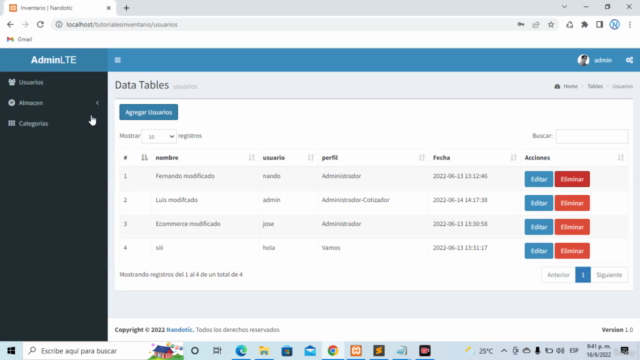Edit the Luis modifcado user
The height and width of the screenshot is (360, 640).
[539, 203]
